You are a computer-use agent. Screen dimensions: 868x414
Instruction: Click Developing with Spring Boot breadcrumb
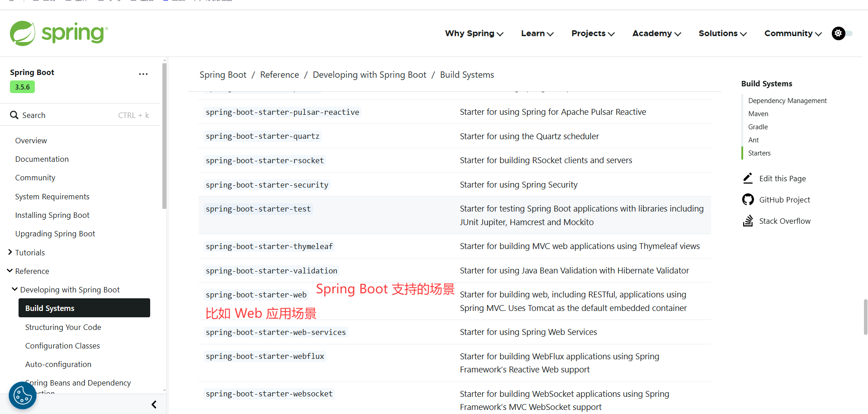pos(370,75)
